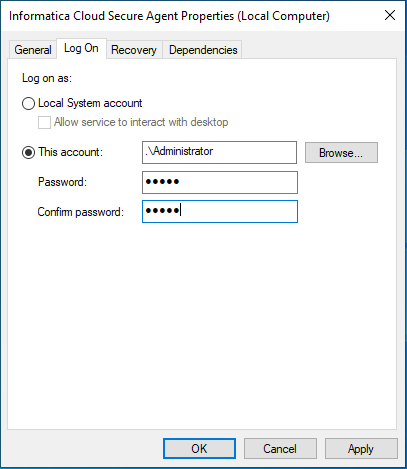The width and height of the screenshot is (407, 469).
Task: Click the Log on as: heading
Action: 47,78
